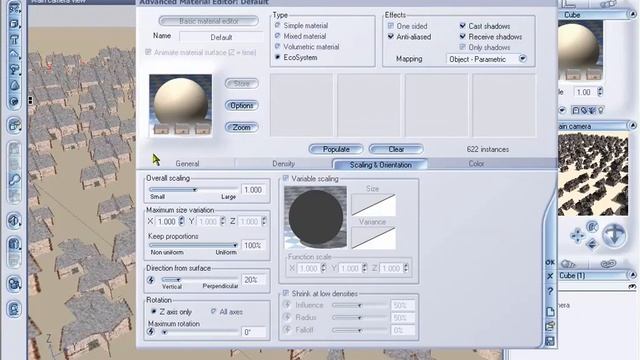Click the rotate camera icon above the zoom camera icon

coord(592,227)
